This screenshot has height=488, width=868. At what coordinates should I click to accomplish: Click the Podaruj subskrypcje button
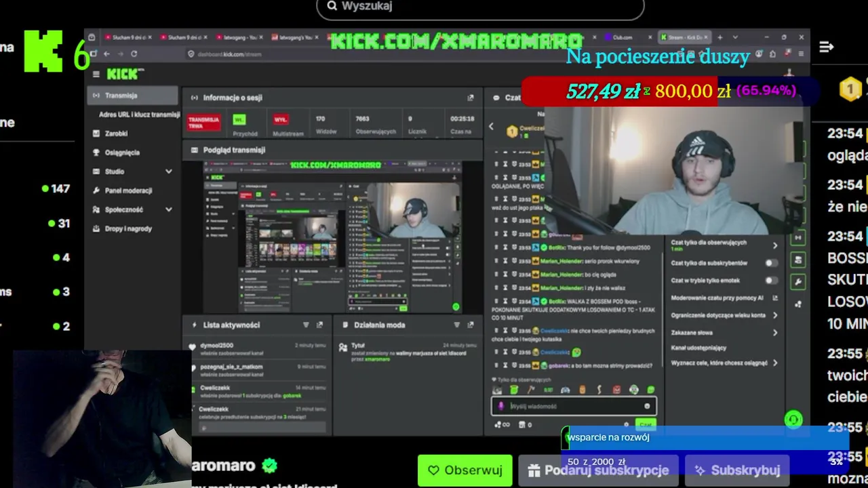coord(599,470)
